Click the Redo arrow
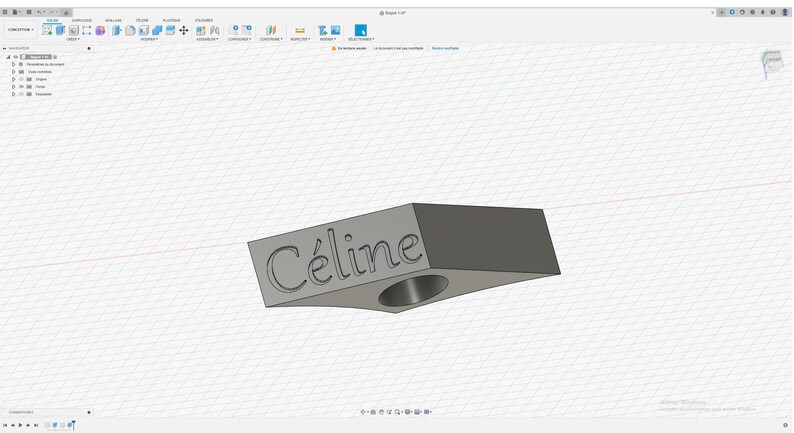The width and height of the screenshot is (794, 433). 52,12
